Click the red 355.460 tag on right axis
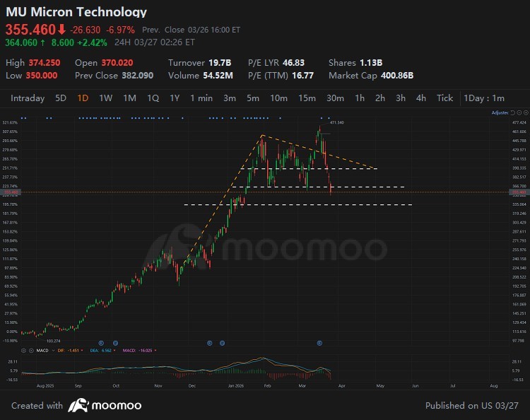 (x=519, y=192)
